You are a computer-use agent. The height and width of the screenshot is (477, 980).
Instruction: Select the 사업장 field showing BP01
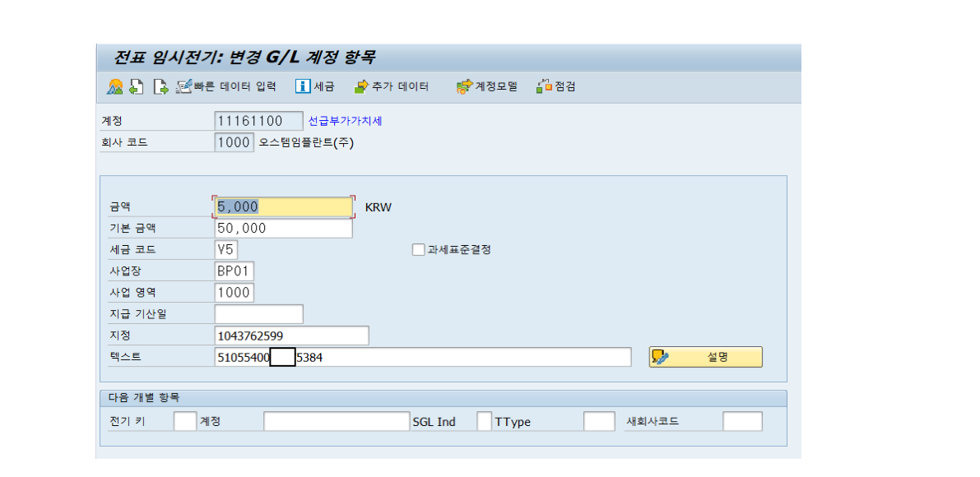click(235, 271)
